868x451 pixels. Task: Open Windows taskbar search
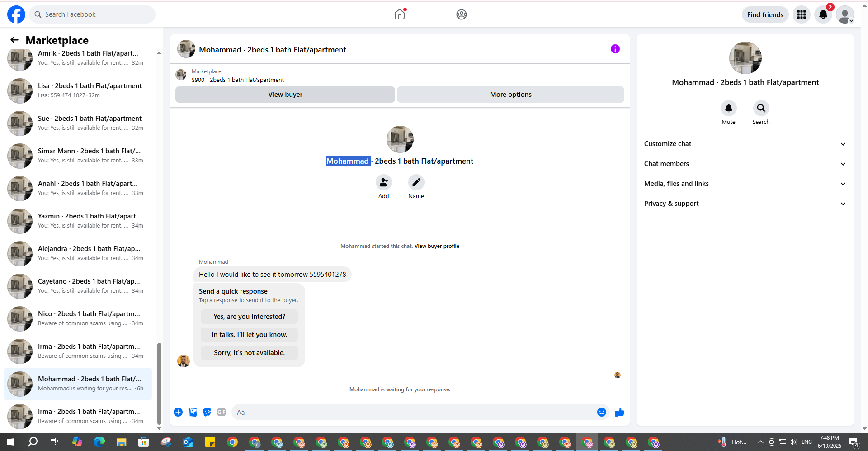(x=33, y=442)
